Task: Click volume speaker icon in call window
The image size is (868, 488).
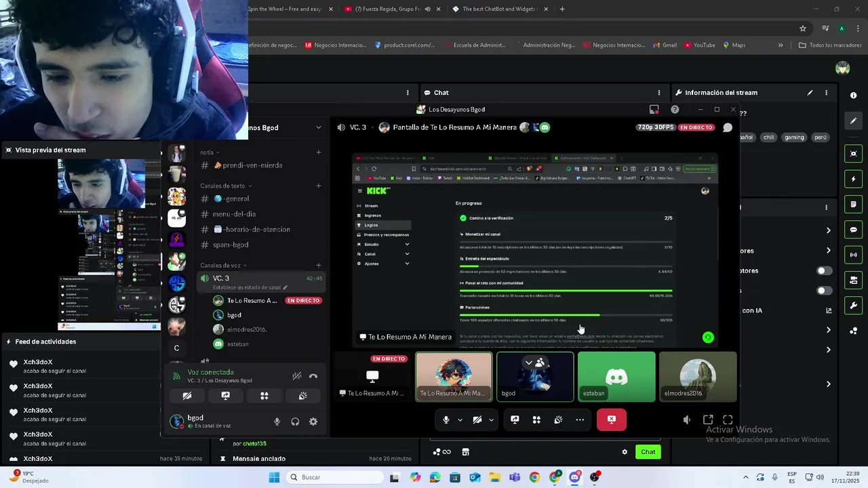Action: [x=686, y=420]
